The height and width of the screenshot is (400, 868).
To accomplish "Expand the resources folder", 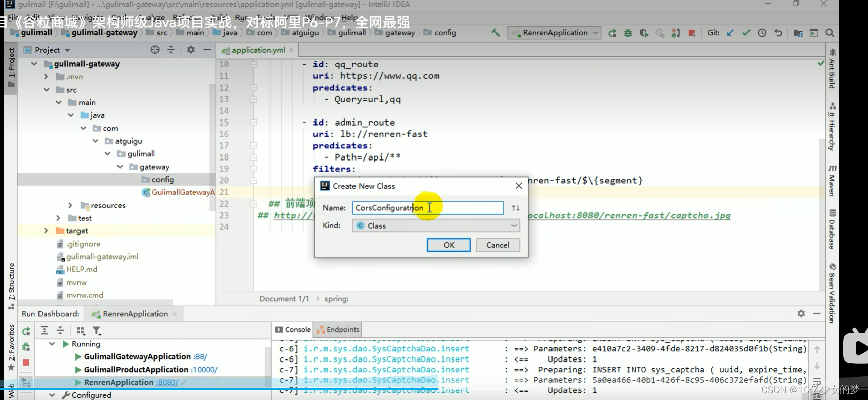I will point(70,205).
